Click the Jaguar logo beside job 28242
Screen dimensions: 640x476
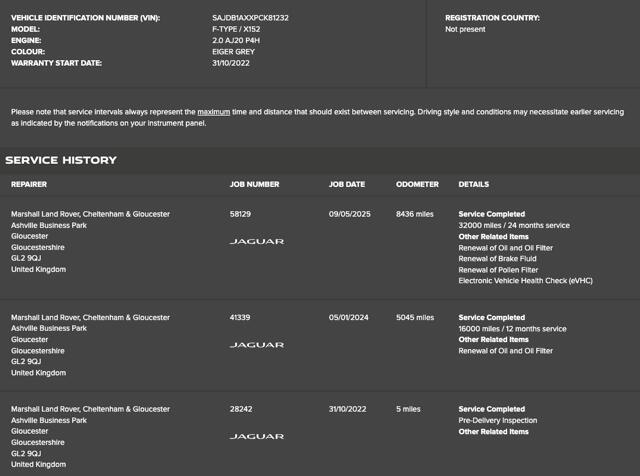pyautogui.click(x=257, y=436)
